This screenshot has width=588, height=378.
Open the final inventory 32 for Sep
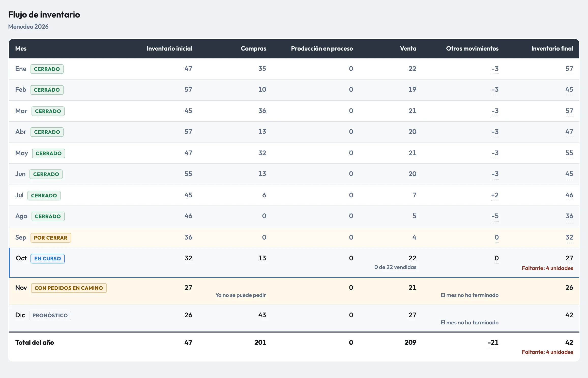pyautogui.click(x=569, y=238)
